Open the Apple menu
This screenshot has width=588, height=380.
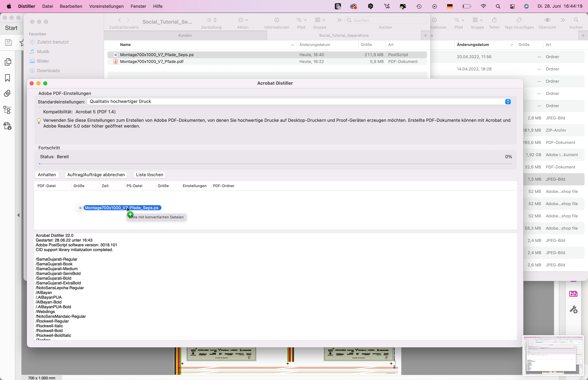coord(9,6)
